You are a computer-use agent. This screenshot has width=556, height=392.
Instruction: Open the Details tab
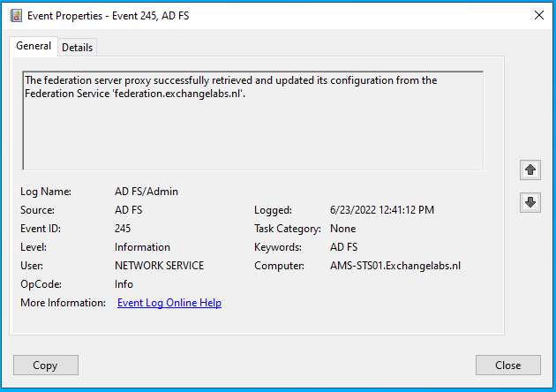click(78, 48)
